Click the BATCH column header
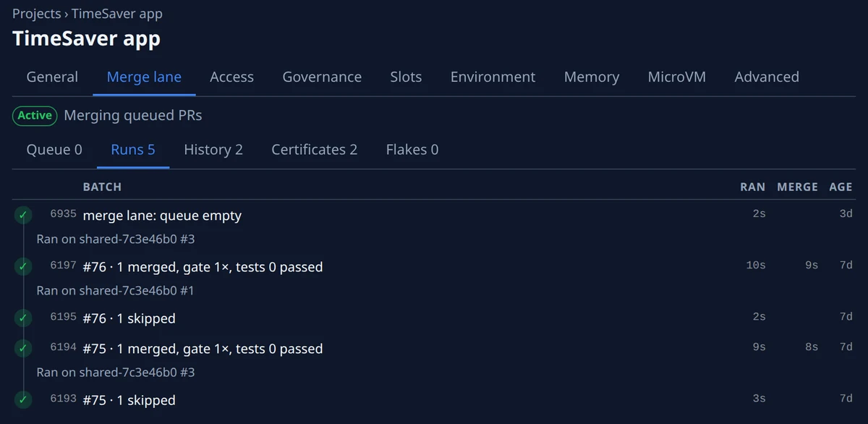The height and width of the screenshot is (424, 868). point(102,187)
